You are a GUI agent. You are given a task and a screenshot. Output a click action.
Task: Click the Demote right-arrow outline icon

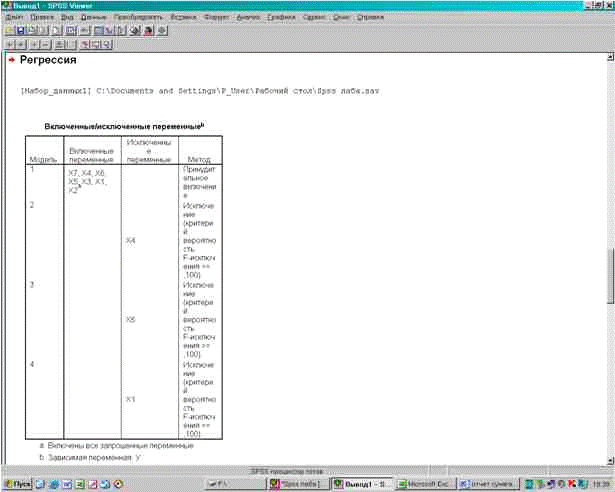tap(22, 45)
